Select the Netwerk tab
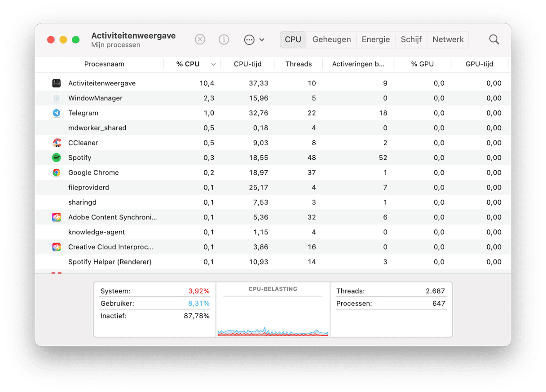The image size is (546, 392). point(448,40)
